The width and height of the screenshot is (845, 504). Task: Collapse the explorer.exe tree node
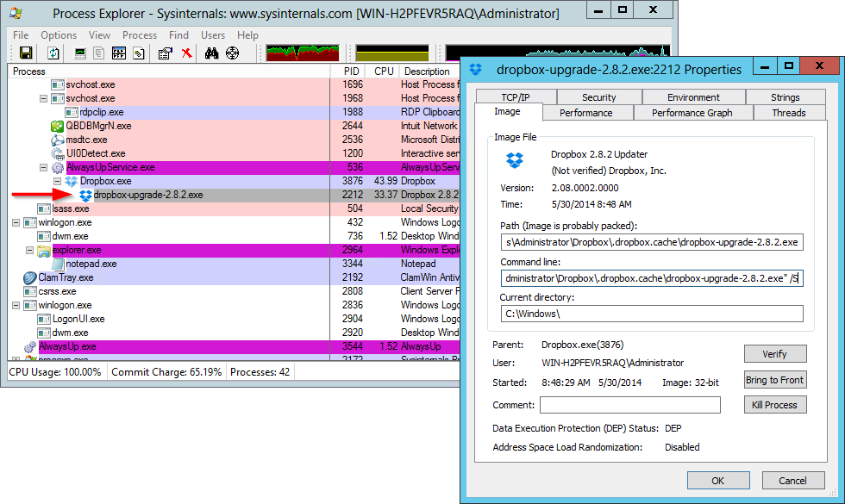29,251
